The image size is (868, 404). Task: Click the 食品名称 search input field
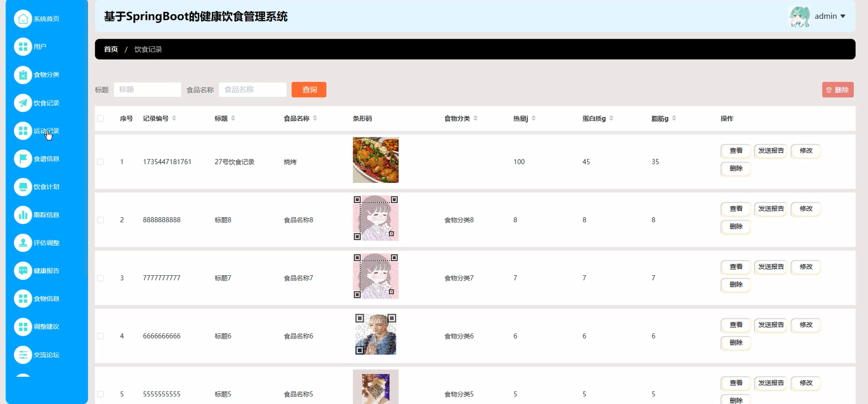click(252, 89)
